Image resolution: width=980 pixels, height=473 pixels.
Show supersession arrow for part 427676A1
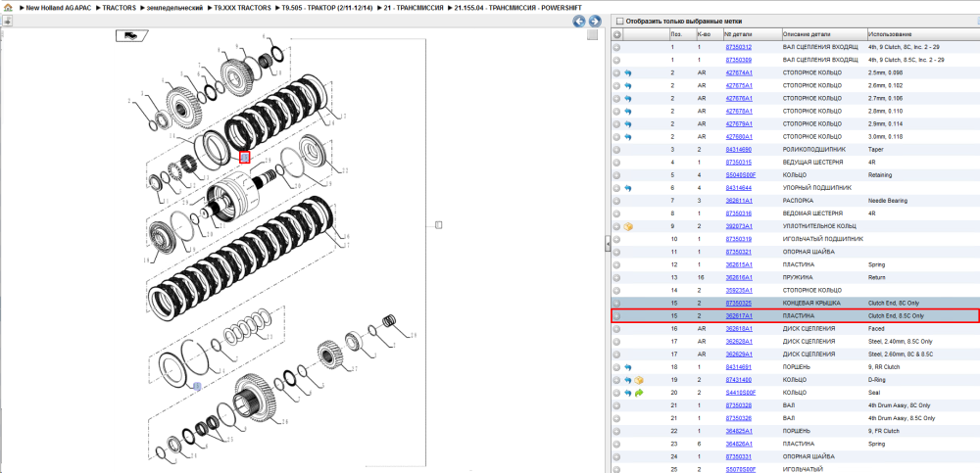tap(628, 98)
